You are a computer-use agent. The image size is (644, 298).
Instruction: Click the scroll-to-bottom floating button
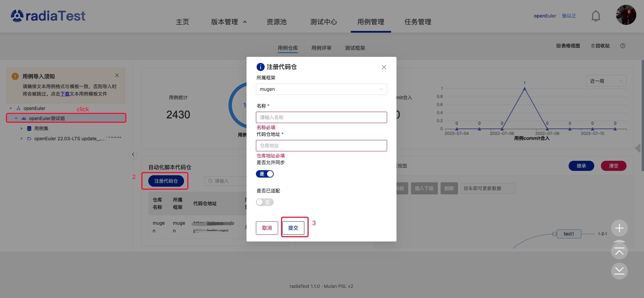(x=619, y=271)
